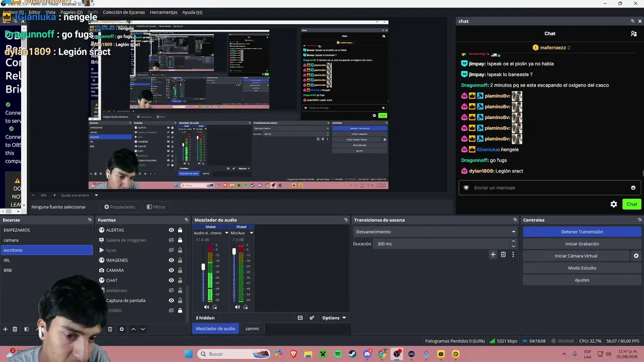Hide the IMAGENES source

[171, 260]
